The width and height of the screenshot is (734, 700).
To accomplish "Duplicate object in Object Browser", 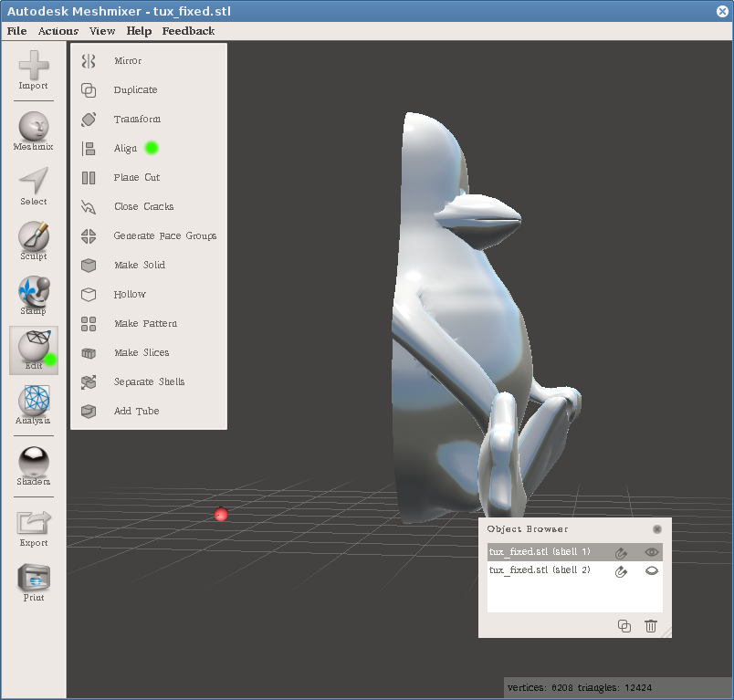I will [624, 626].
